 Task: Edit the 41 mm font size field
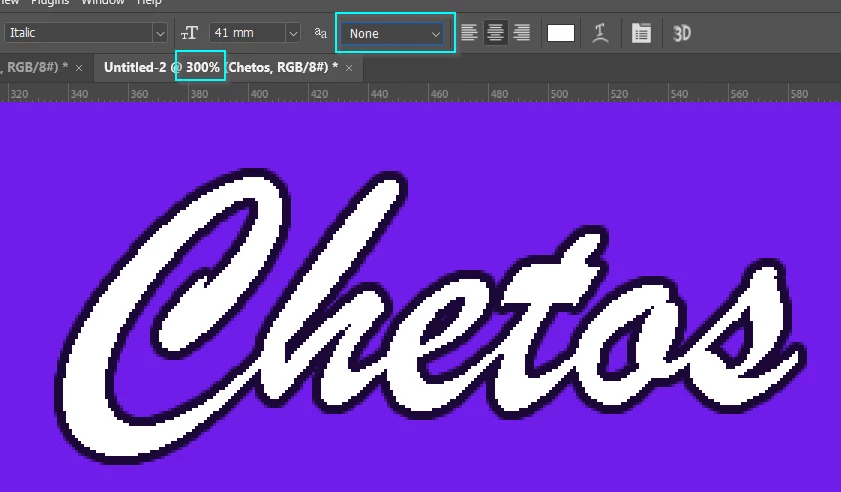pyautogui.click(x=247, y=33)
